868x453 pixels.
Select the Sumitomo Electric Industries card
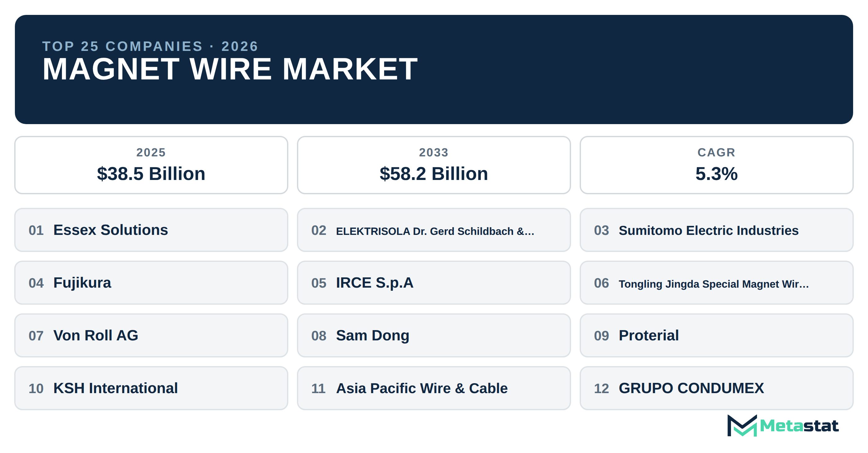coord(717,230)
